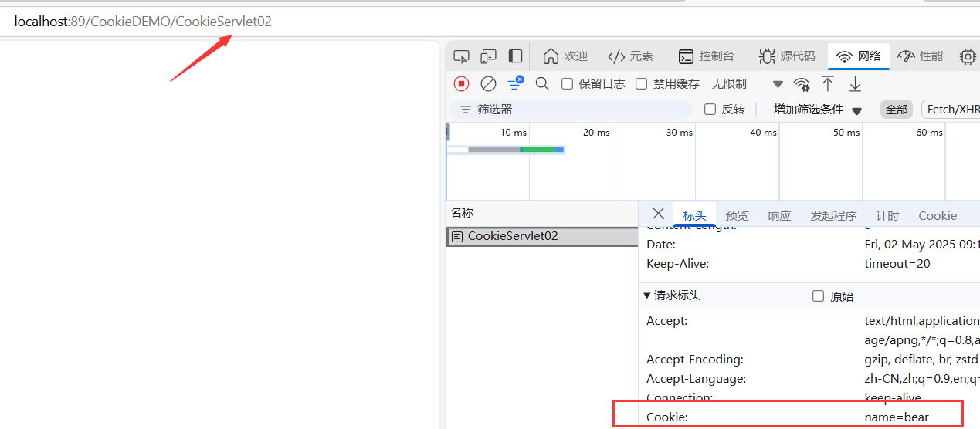Screen dimensions: 980x429
Task: Select the 网络 network tab
Action: click(x=859, y=56)
